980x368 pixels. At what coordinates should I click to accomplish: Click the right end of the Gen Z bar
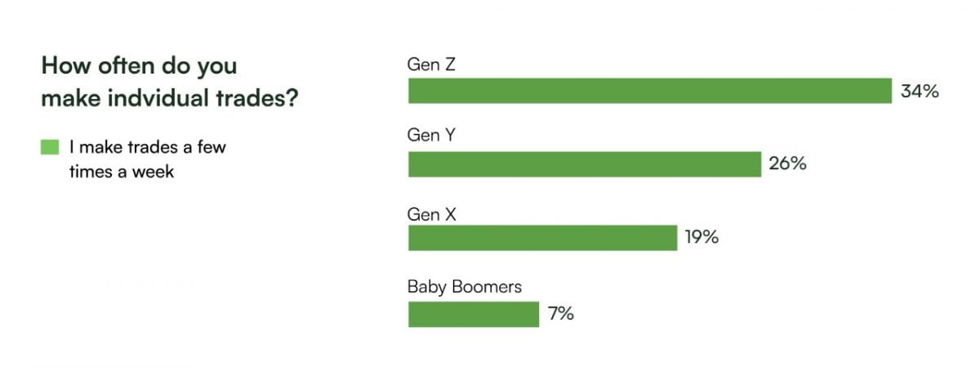point(887,91)
